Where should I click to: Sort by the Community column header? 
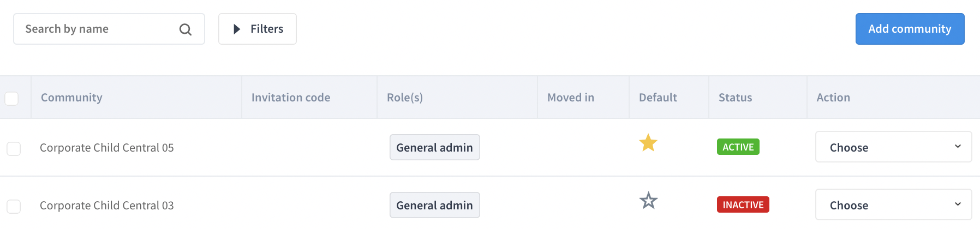coord(71,98)
